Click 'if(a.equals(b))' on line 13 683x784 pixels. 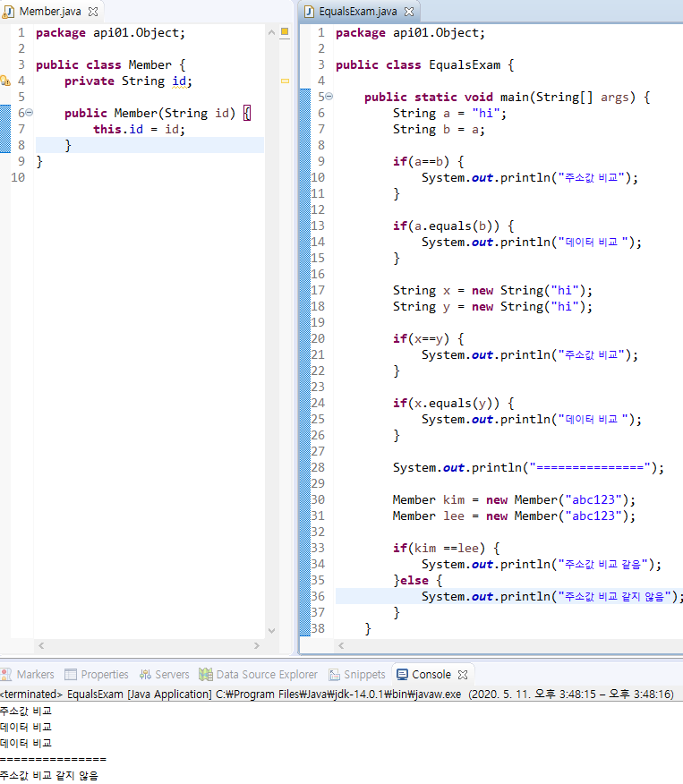click(x=446, y=226)
